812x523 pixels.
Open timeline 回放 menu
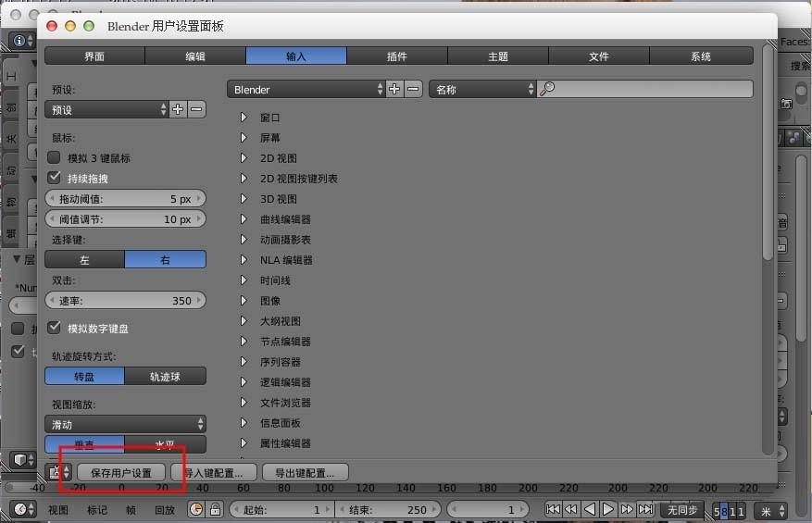(165, 510)
